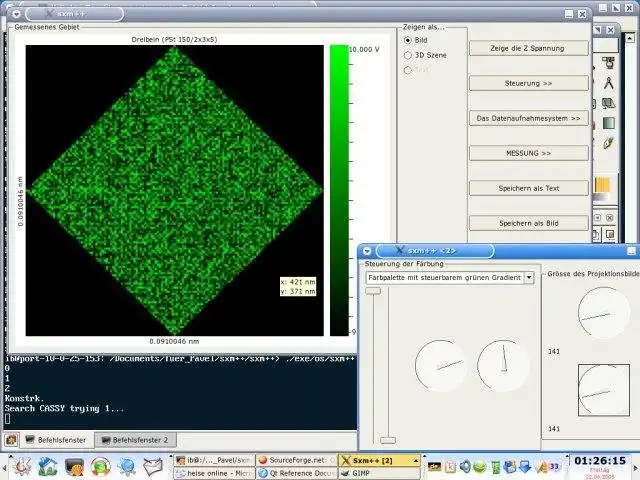This screenshot has width=640, height=480.
Task: Switch to ib@ Pavel/sxm taskbar entry
Action: coord(215,460)
